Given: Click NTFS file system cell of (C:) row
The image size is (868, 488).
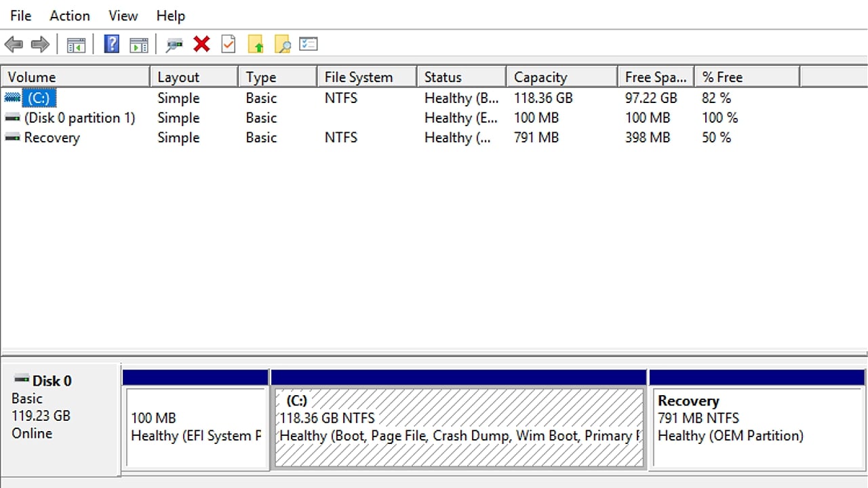Looking at the screenshot, I should tap(341, 98).
